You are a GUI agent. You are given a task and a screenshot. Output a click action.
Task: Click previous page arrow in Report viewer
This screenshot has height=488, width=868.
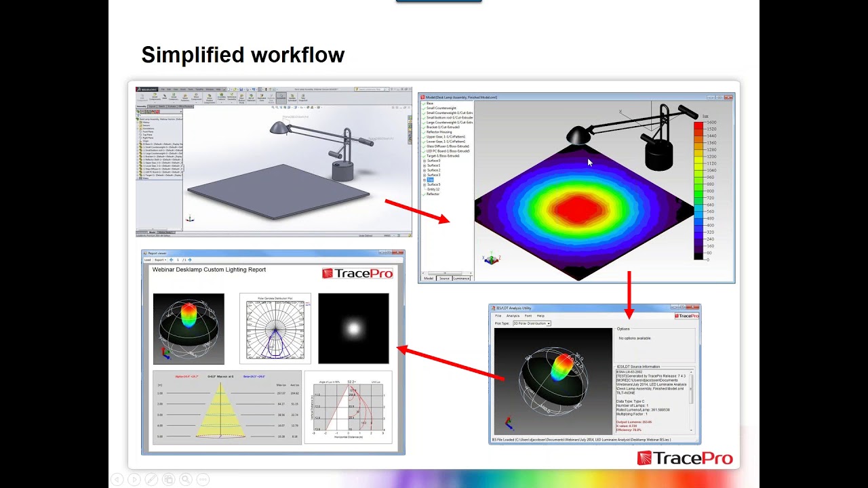click(171, 260)
